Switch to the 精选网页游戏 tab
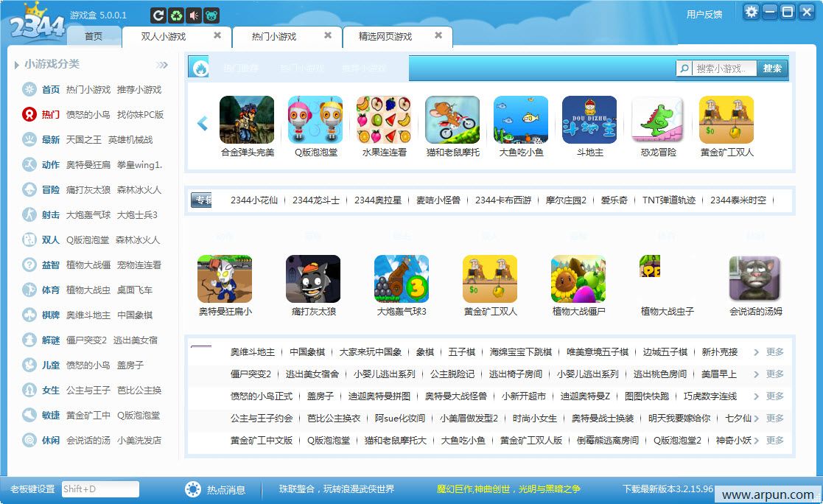 385,36
